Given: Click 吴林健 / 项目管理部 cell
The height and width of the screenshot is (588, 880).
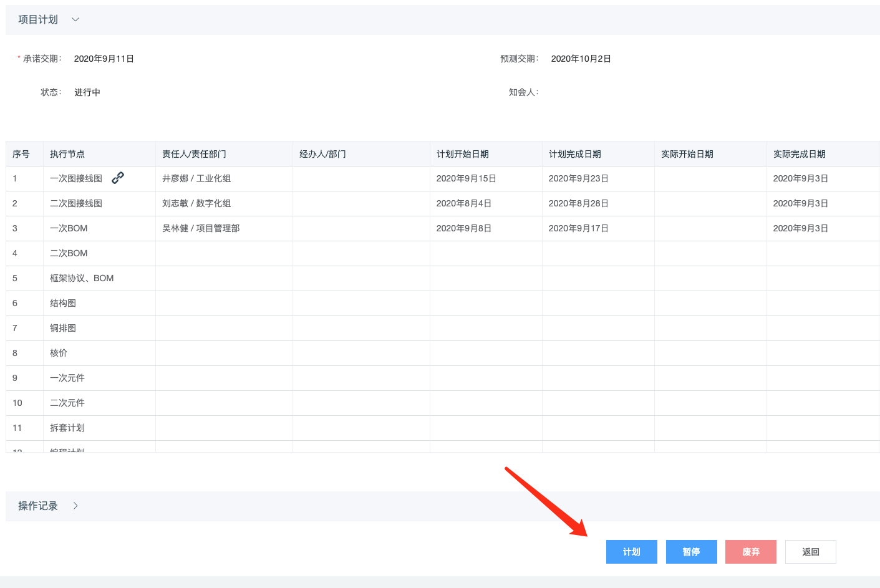Looking at the screenshot, I should 201,228.
